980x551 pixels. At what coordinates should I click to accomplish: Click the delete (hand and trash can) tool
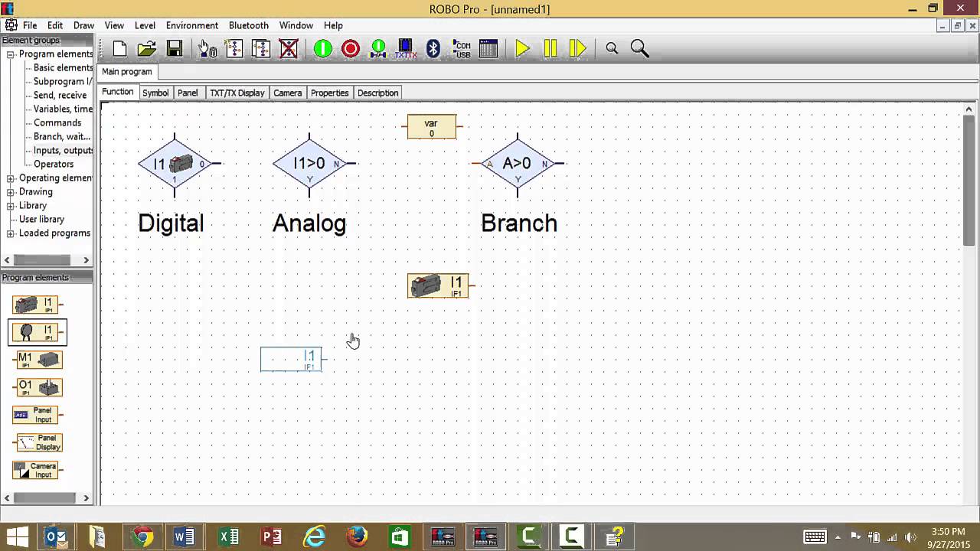pyautogui.click(x=207, y=49)
